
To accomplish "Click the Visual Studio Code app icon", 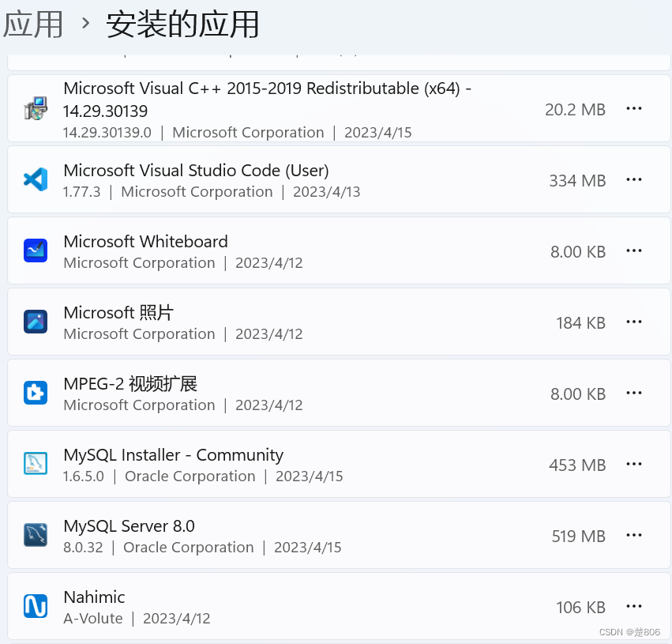I will [x=36, y=179].
